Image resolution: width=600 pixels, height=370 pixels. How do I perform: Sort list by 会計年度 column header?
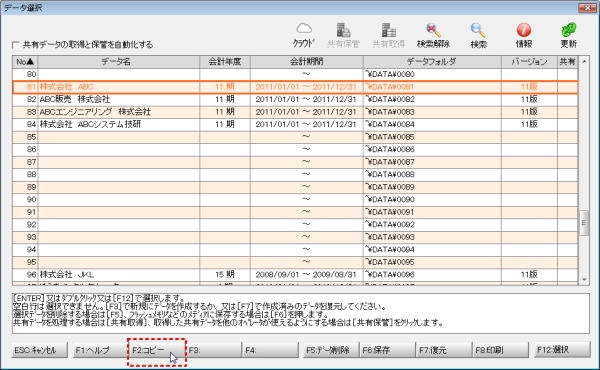click(x=225, y=62)
